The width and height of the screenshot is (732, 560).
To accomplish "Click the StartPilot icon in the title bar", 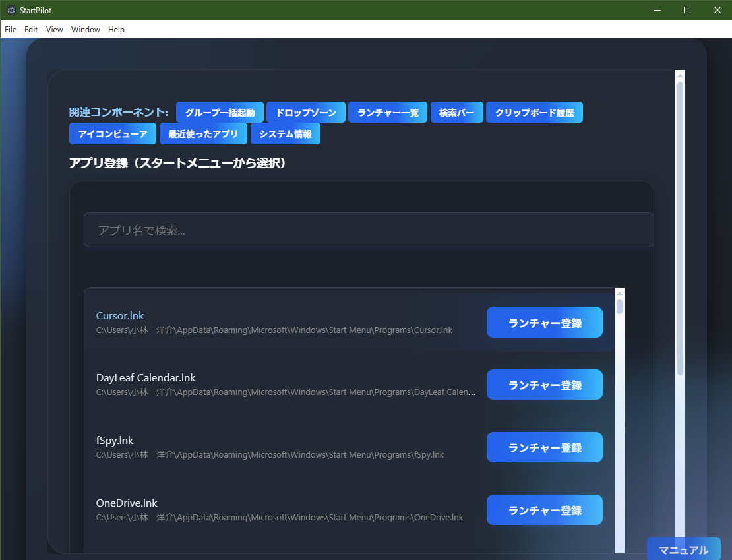I will pos(10,10).
